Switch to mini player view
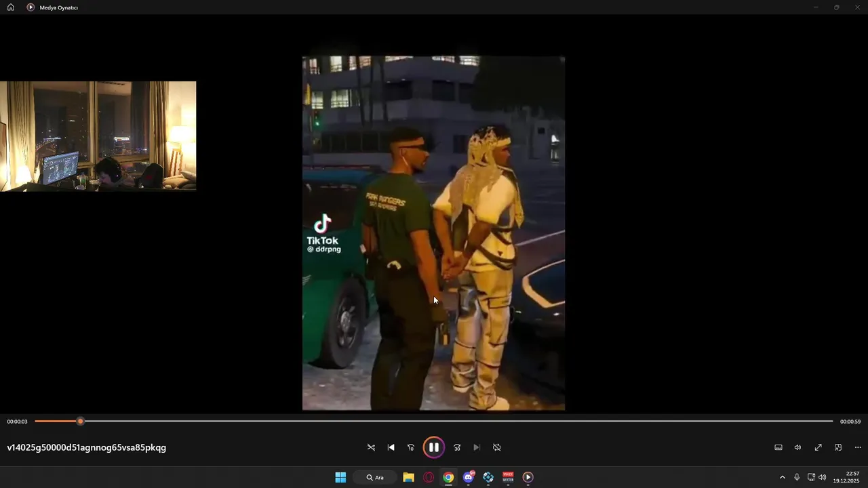Screen dimensions: 868x488 [838, 447]
